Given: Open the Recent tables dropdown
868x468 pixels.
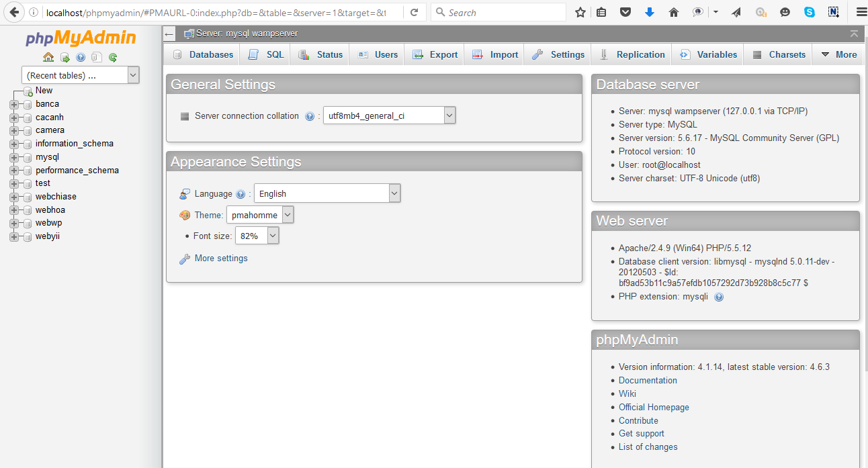Looking at the screenshot, I should tap(80, 75).
